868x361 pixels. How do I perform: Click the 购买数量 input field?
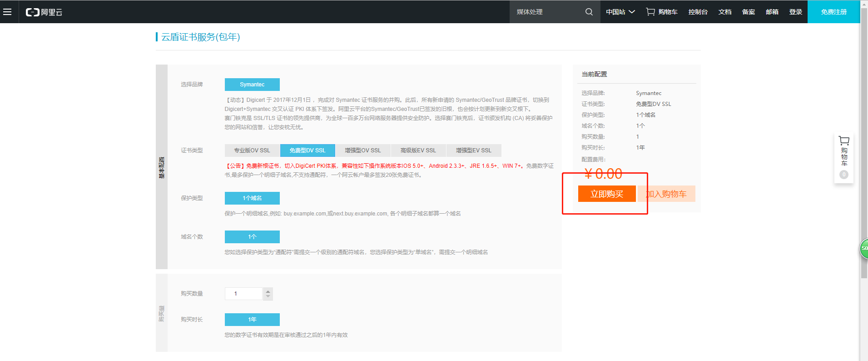(x=243, y=294)
